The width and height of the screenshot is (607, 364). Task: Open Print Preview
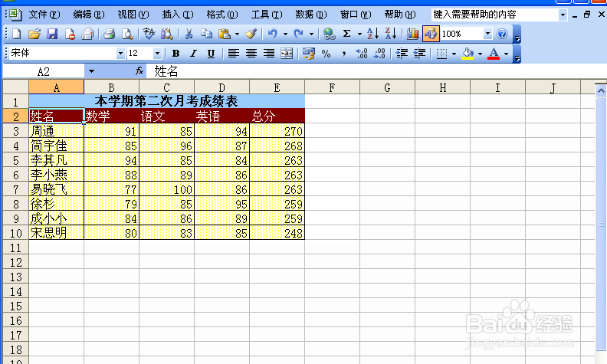(127, 34)
